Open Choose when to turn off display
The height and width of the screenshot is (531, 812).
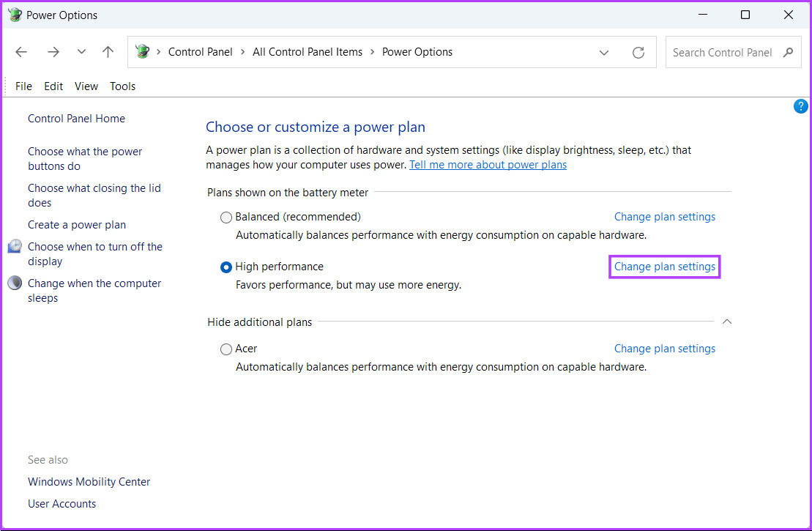95,254
